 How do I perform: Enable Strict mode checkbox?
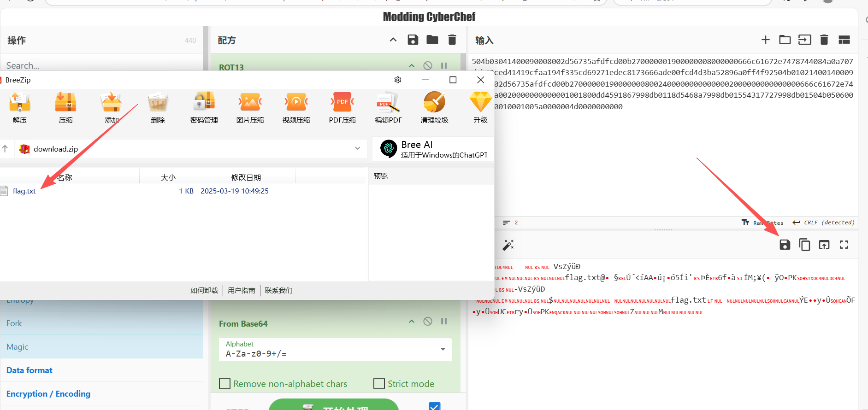tap(379, 383)
